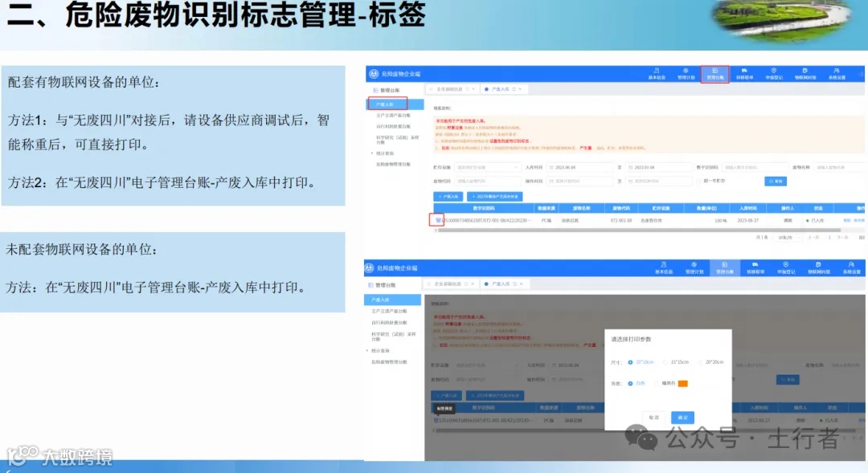Click the + 2022年剩余产生库存补录 button
This screenshot has height=473, width=868.
[495, 197]
